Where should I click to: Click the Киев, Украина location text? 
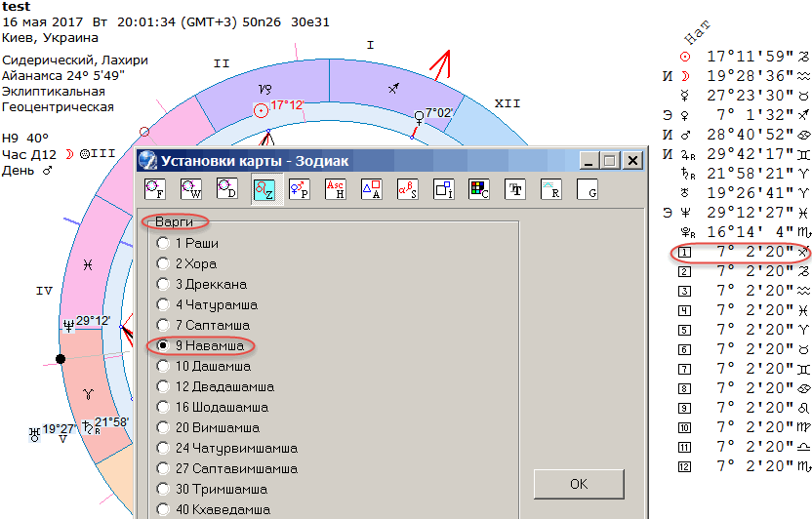[50, 38]
